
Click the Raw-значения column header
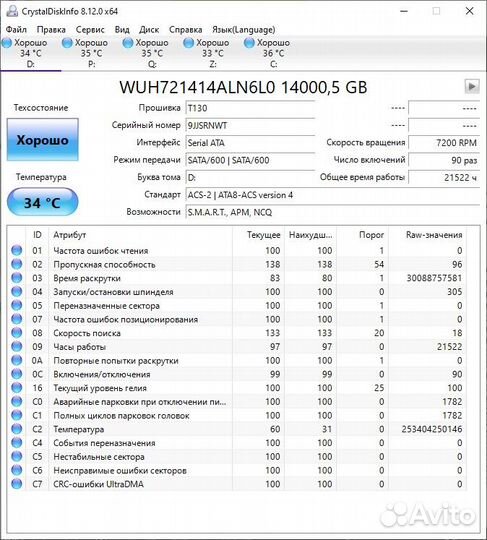pos(428,235)
